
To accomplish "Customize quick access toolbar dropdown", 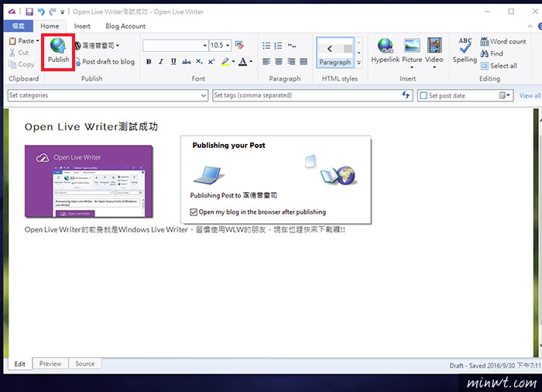I will (x=63, y=12).
